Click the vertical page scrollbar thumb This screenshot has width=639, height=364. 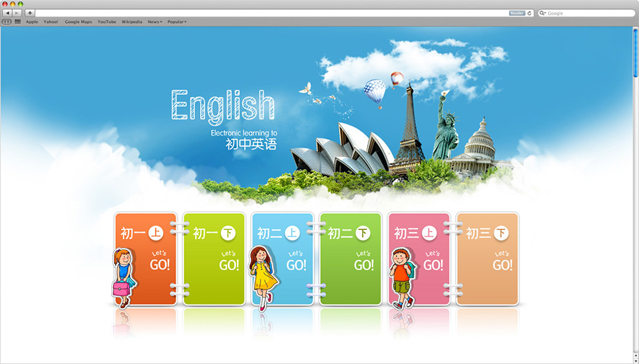636,52
